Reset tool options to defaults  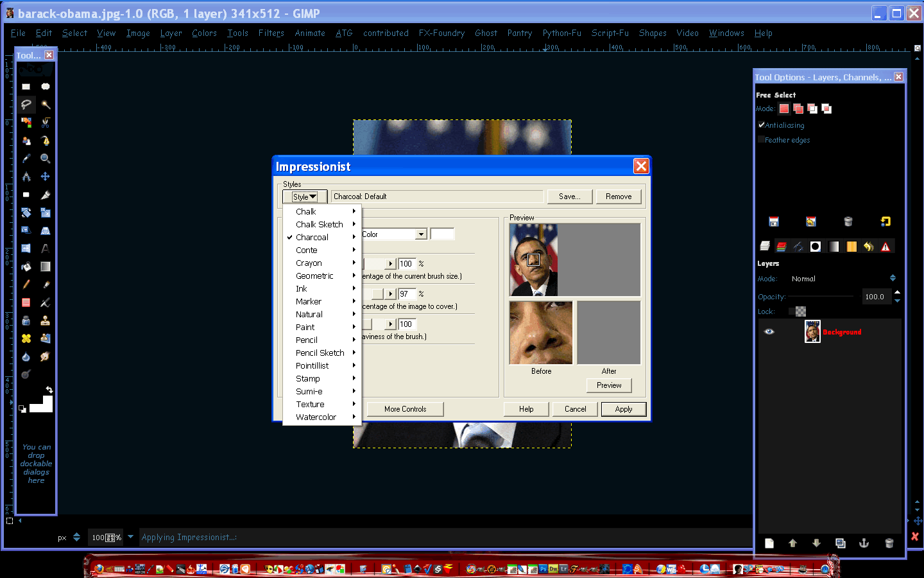886,222
